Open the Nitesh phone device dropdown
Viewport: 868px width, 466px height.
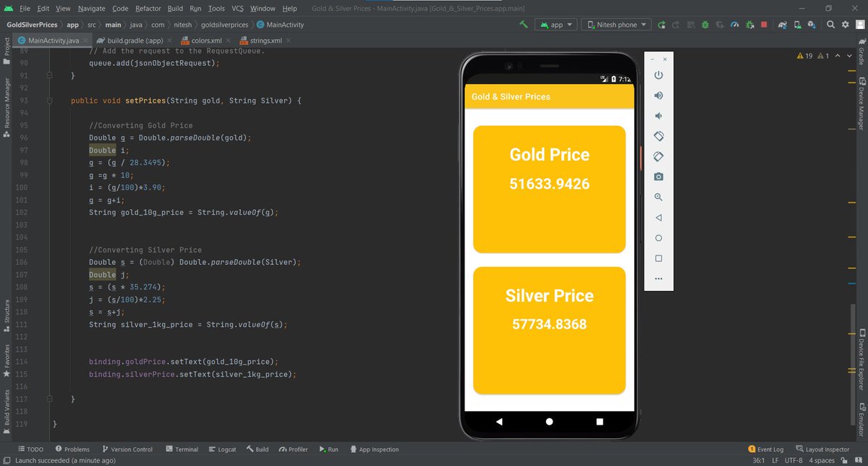pyautogui.click(x=616, y=24)
